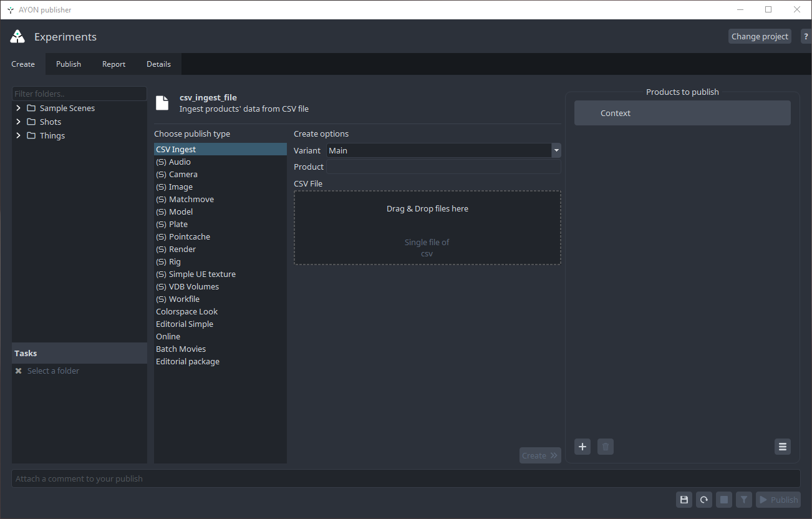Click the Change project button
Viewport: 812px width, 519px height.
pyautogui.click(x=760, y=37)
